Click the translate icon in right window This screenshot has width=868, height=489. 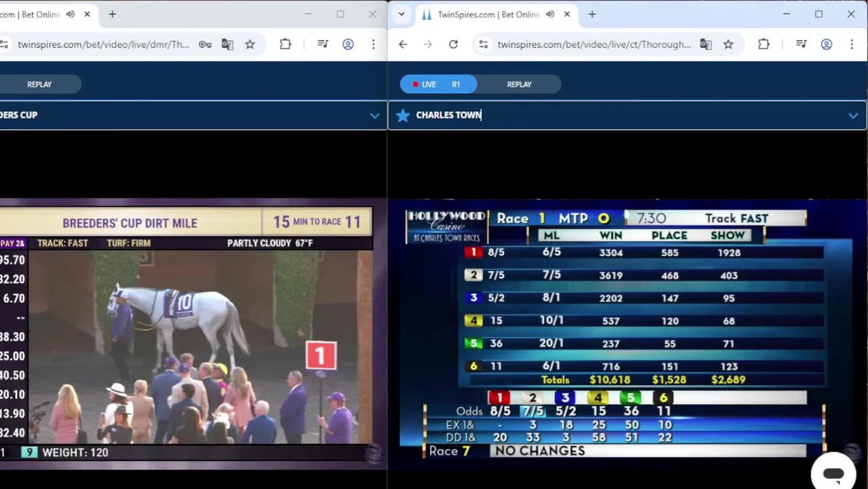[x=706, y=44]
